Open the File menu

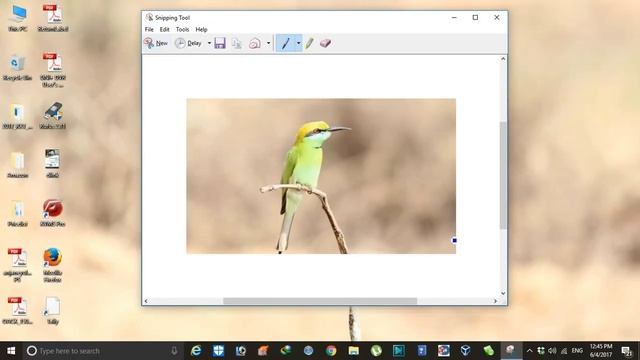[149, 29]
